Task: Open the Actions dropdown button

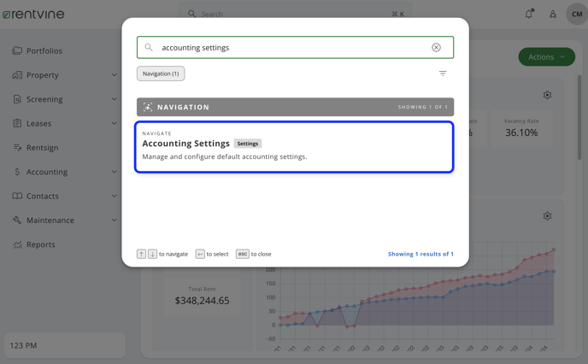Action: [546, 57]
